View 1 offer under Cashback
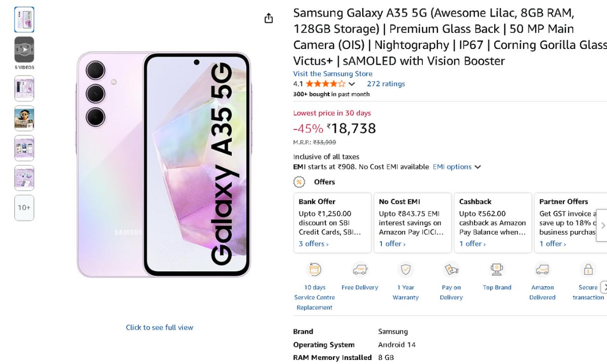Screen dimensions: 607x364 [x=472, y=244]
